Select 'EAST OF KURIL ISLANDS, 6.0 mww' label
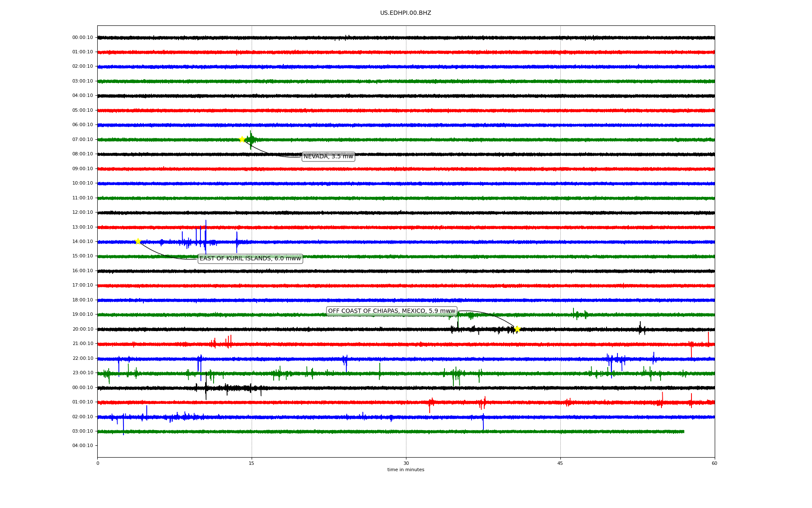Screen dimensions: 812x508 (x=250, y=259)
